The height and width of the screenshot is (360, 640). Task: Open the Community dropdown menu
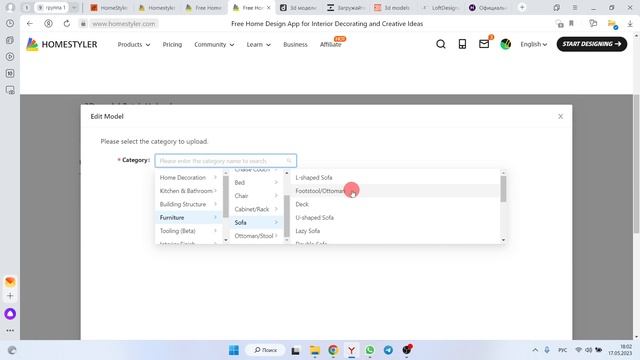(x=214, y=44)
